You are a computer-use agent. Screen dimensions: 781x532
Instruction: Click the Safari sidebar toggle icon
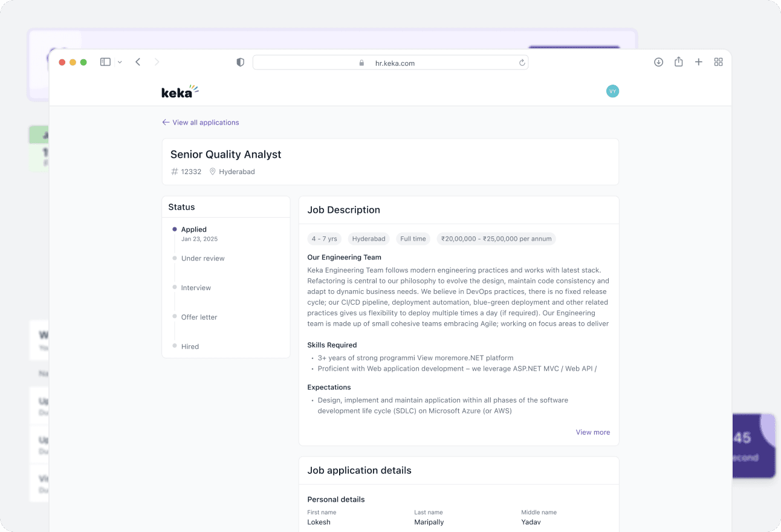pyautogui.click(x=105, y=62)
